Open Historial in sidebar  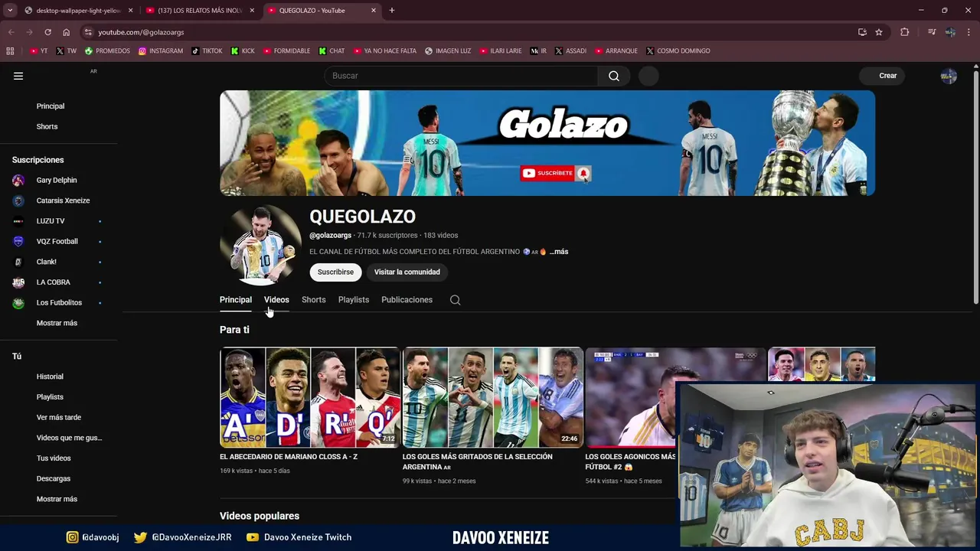coord(50,377)
